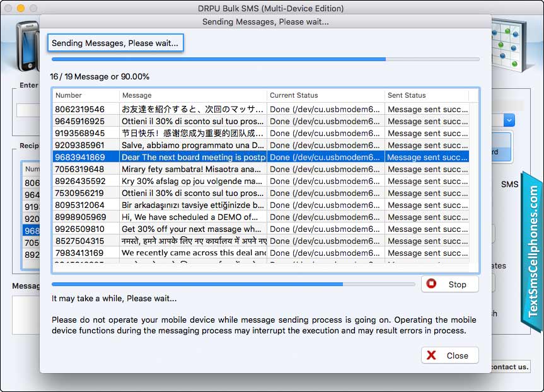
Task: Click Current Status cell for 8998905969
Action: pyautogui.click(x=325, y=217)
